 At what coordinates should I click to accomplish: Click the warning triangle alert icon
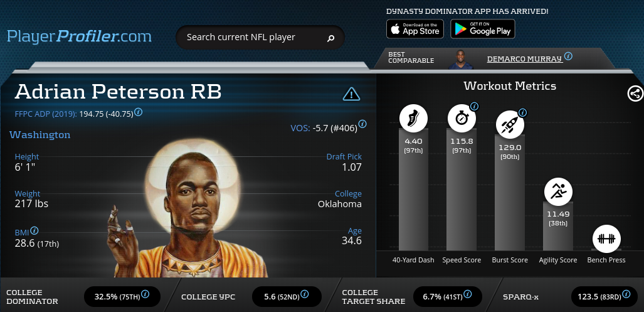[x=352, y=94]
